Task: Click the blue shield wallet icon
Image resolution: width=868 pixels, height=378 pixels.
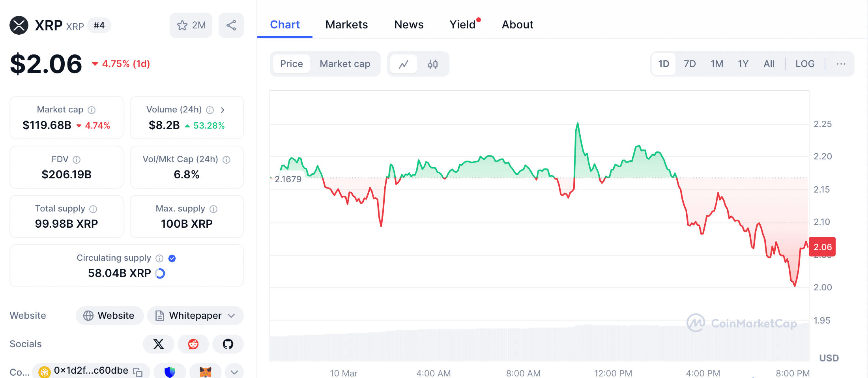Action: [170, 372]
